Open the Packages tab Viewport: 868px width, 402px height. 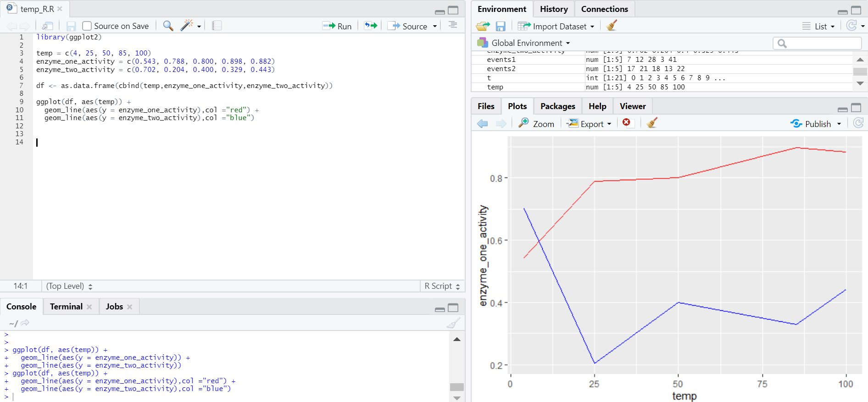558,106
